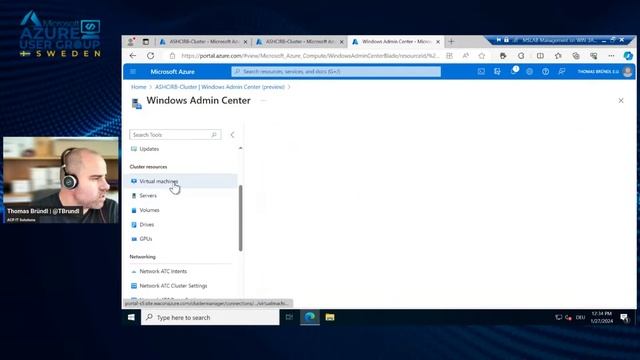Open Azure feedback icon
The image size is (640, 360).
click(x=562, y=71)
